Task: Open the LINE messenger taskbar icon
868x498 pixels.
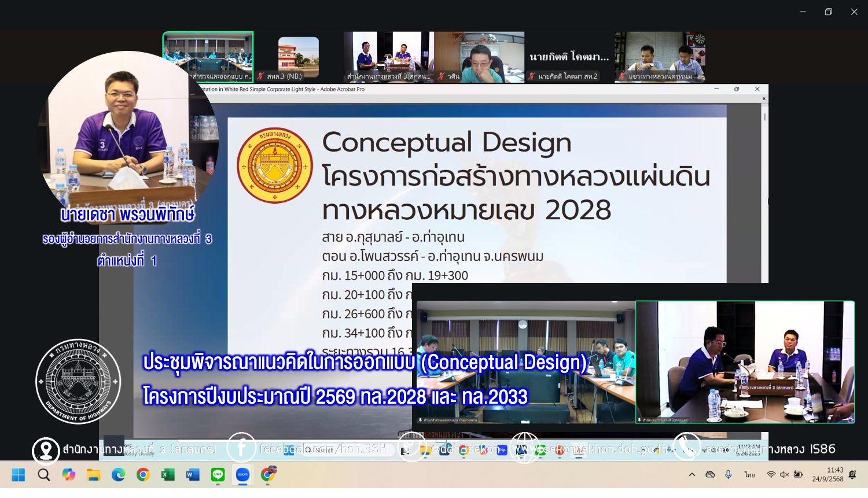Action: (218, 475)
